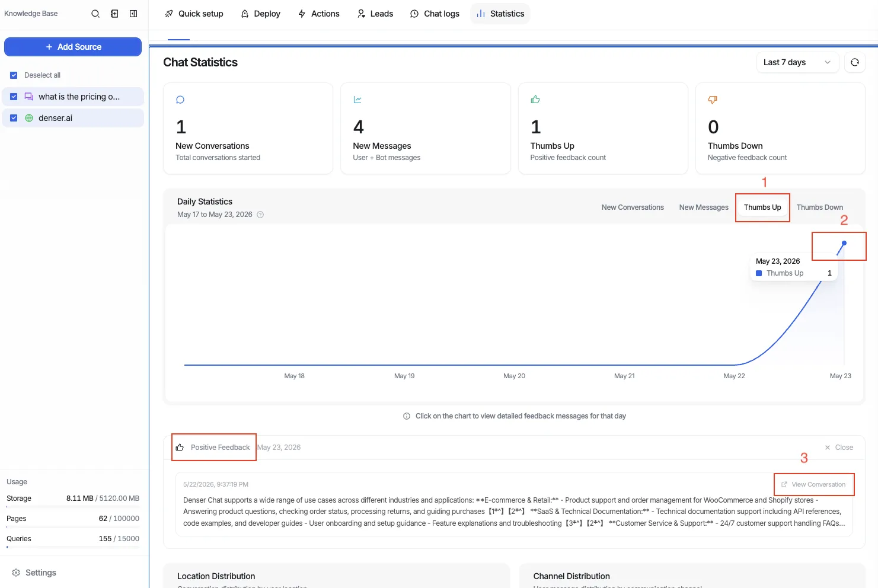Open the Statistics tab
The height and width of the screenshot is (588, 878).
[500, 14]
